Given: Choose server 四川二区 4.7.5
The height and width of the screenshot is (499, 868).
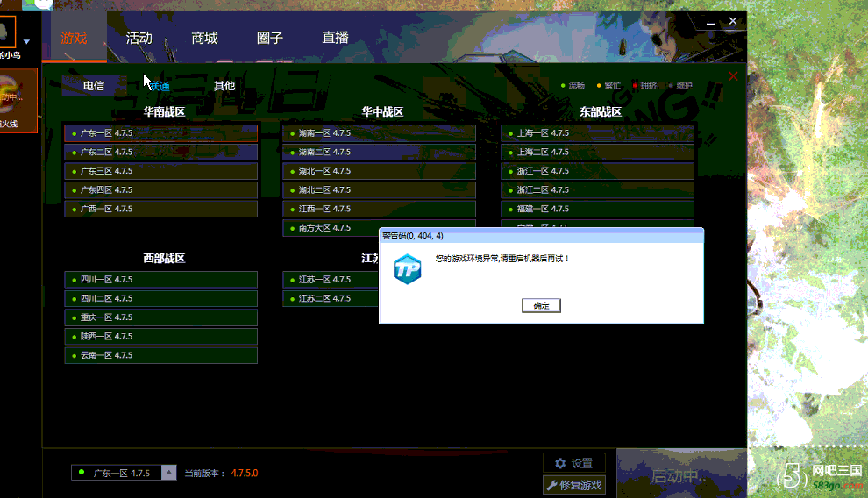Looking at the screenshot, I should click(x=161, y=298).
